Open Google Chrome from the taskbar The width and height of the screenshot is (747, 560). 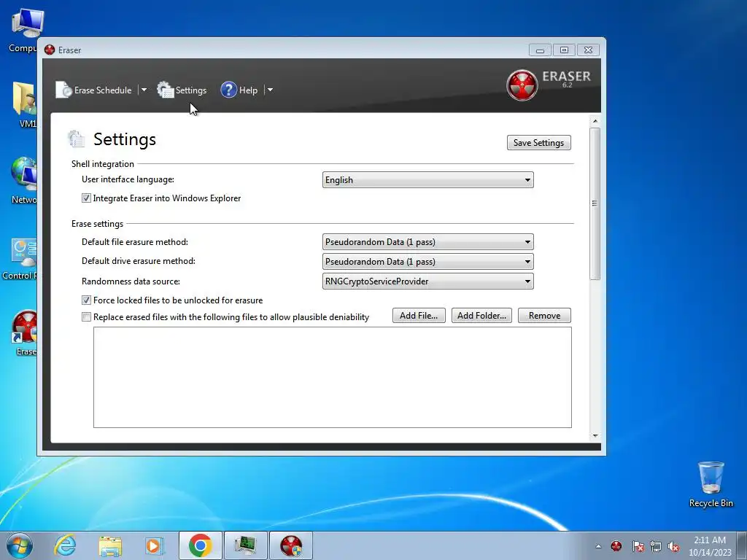pyautogui.click(x=200, y=545)
